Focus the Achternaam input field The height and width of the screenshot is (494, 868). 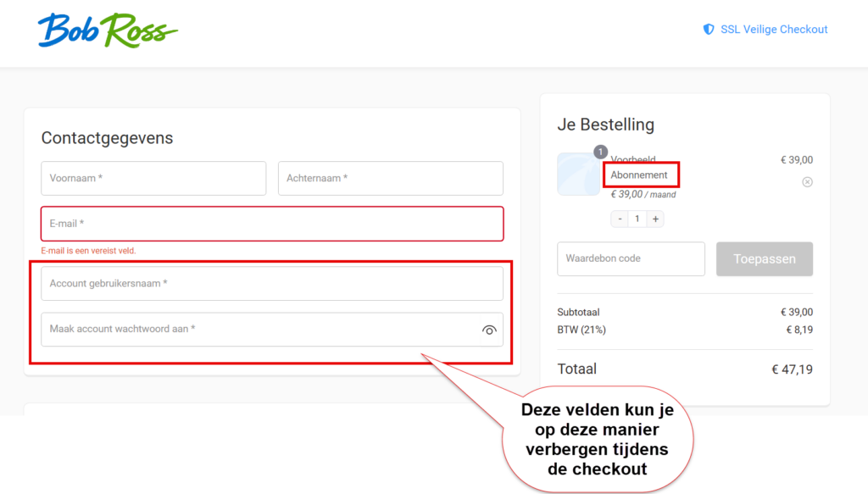(390, 179)
